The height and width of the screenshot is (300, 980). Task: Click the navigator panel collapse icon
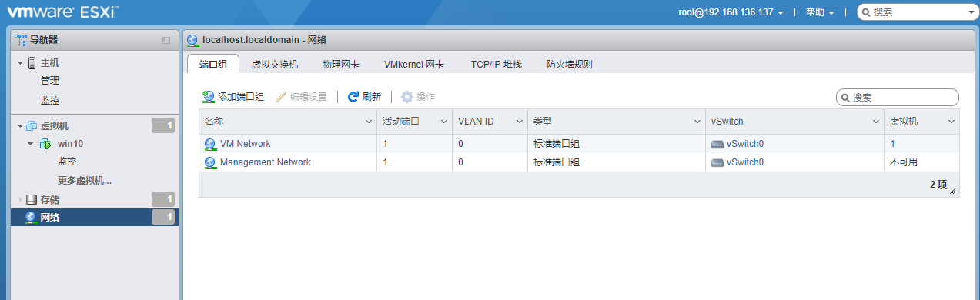[x=166, y=40]
